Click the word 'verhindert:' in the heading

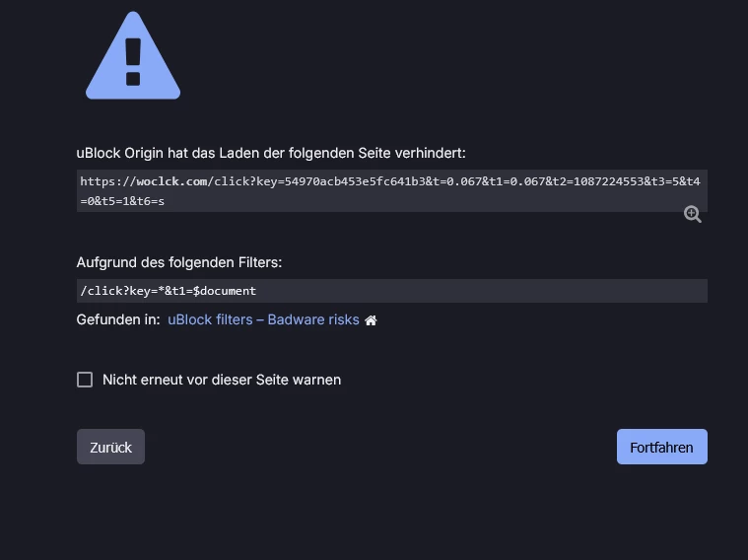tap(432, 153)
